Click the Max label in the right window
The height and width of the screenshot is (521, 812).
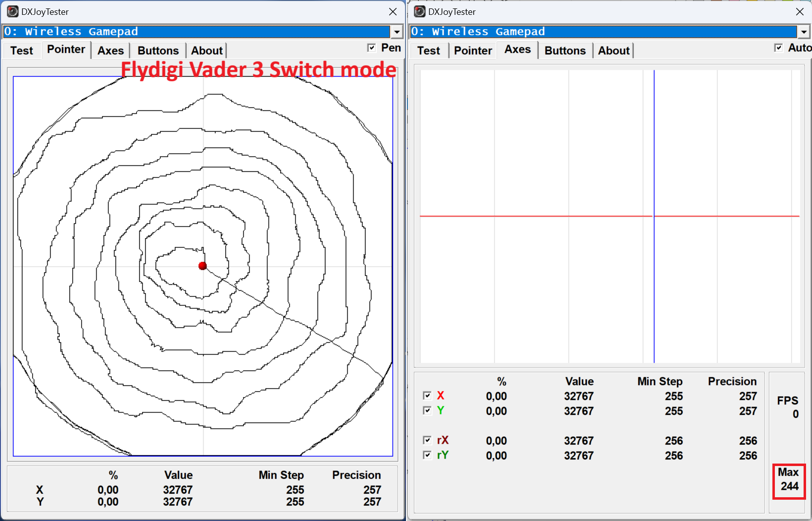(x=788, y=472)
